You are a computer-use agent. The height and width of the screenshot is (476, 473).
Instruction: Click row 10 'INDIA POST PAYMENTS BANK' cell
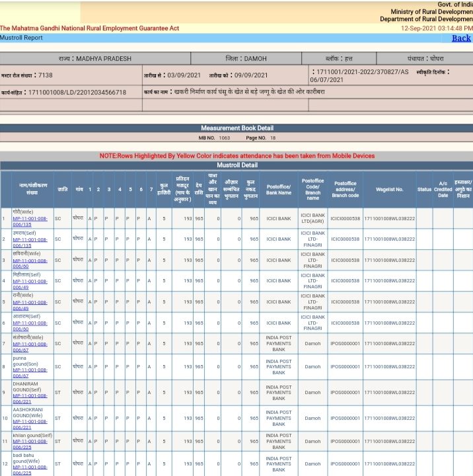click(x=279, y=418)
